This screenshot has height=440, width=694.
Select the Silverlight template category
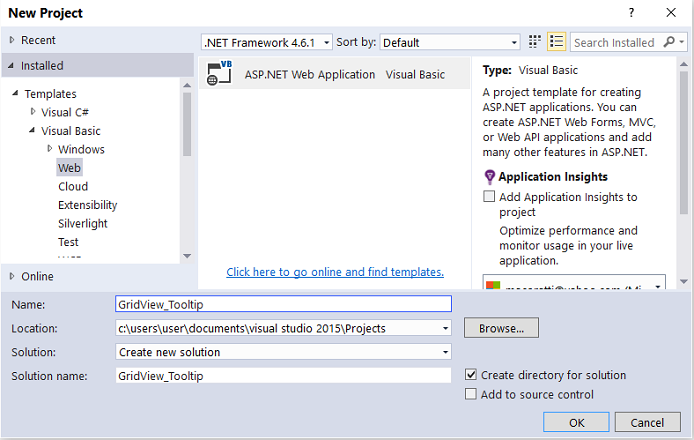click(x=83, y=224)
